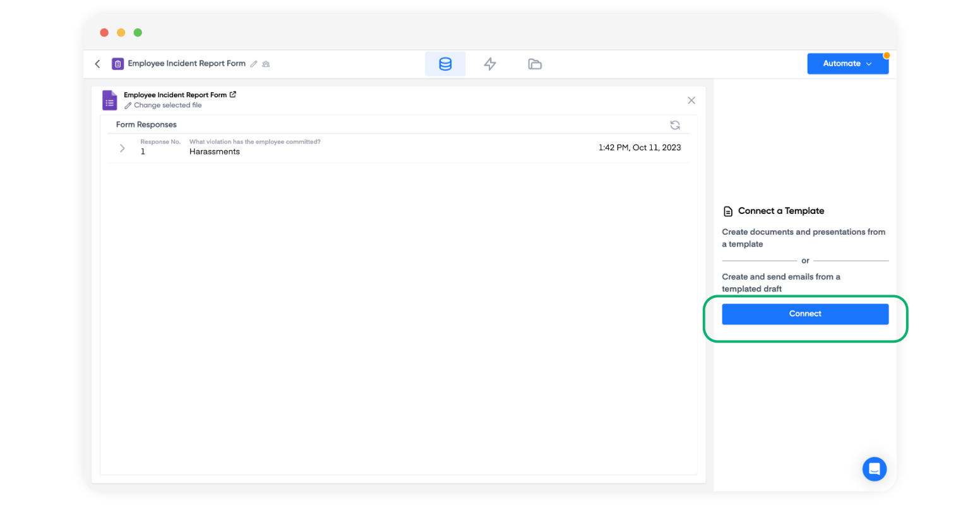Click the 1:42 PM, Oct 11, 2023 timestamp
The width and height of the screenshot is (980, 506).
pos(640,148)
